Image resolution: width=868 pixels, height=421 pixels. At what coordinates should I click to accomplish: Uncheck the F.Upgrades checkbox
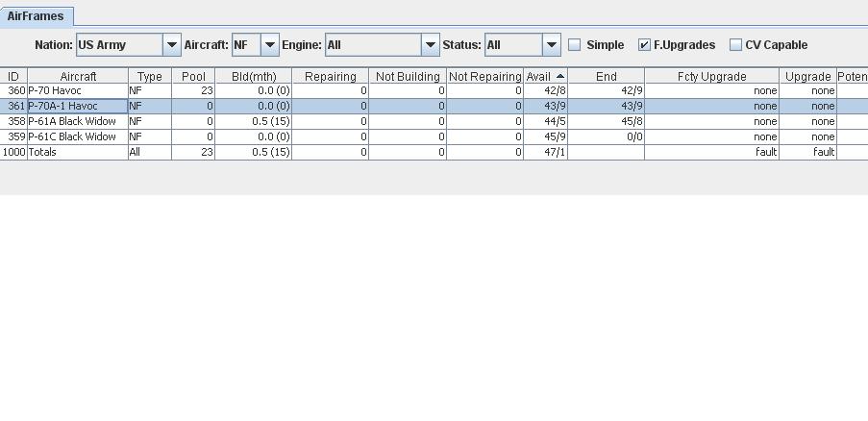(644, 45)
